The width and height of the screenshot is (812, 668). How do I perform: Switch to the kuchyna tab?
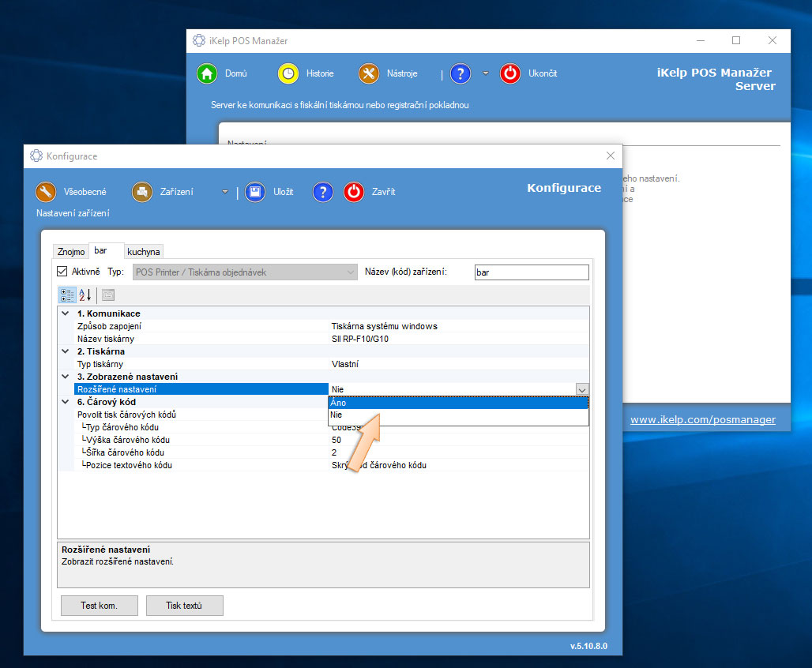(x=144, y=252)
